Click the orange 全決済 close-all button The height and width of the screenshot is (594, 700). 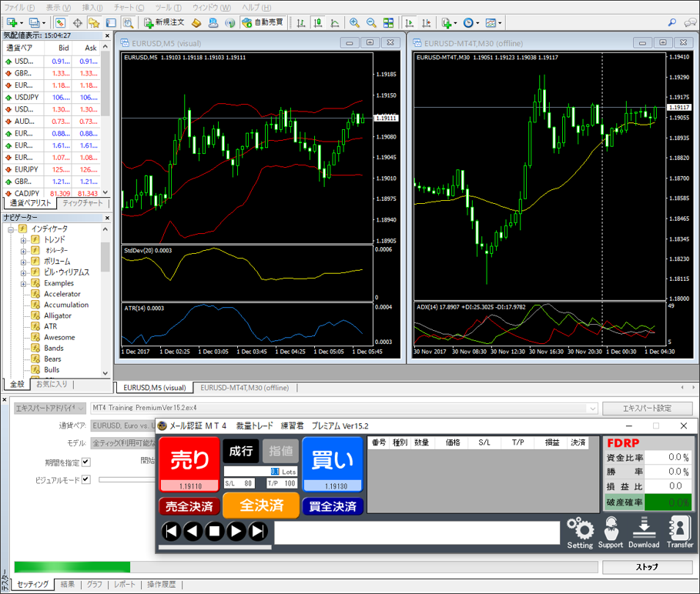pyautogui.click(x=261, y=506)
